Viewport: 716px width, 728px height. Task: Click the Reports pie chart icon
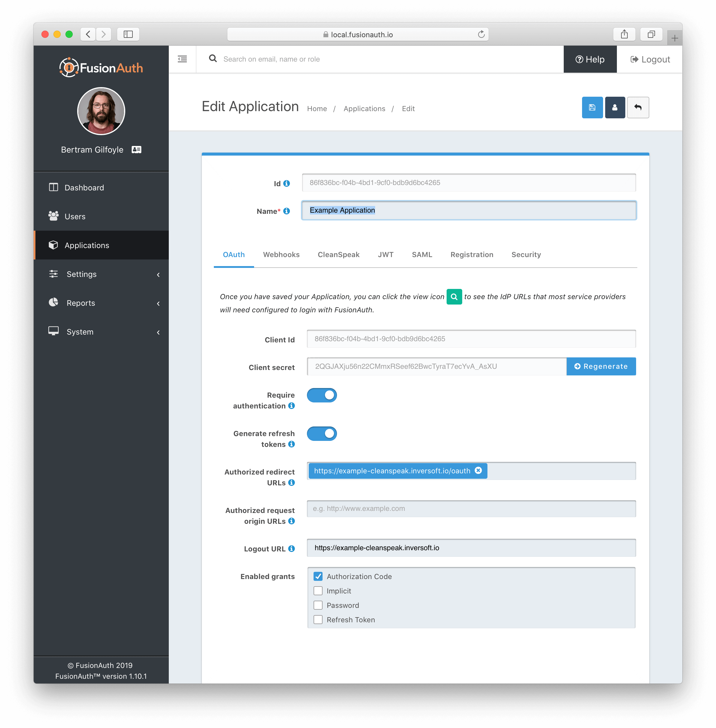(x=53, y=302)
